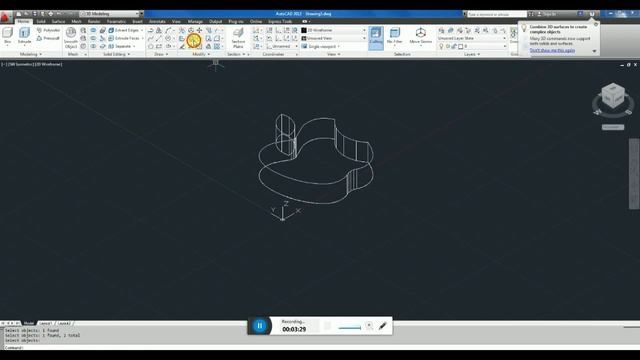Select the Section Plane tool
This screenshot has height=360, width=640.
[238, 38]
